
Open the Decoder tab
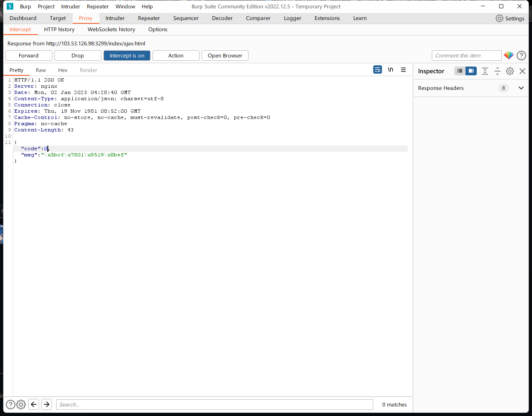tap(222, 18)
